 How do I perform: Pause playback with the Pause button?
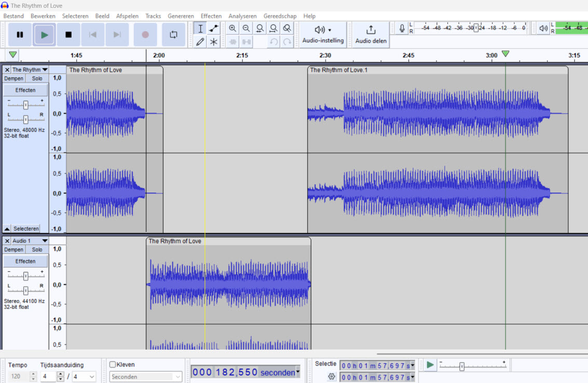20,35
